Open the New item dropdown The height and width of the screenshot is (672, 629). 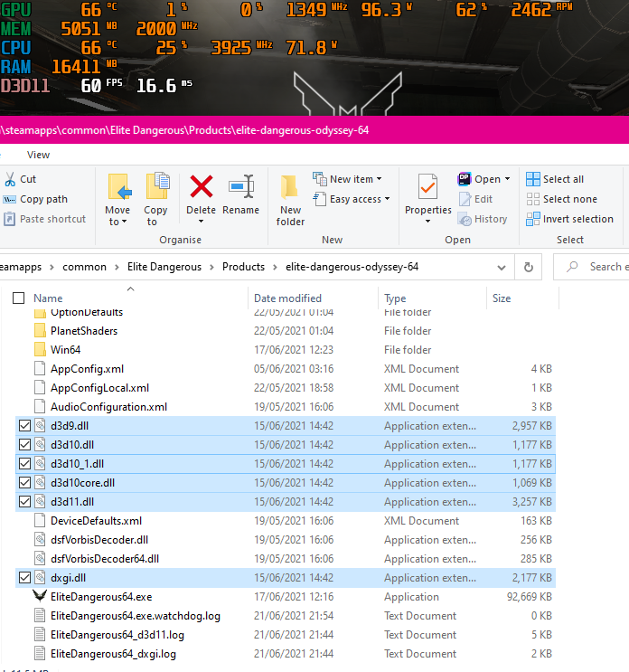click(347, 179)
